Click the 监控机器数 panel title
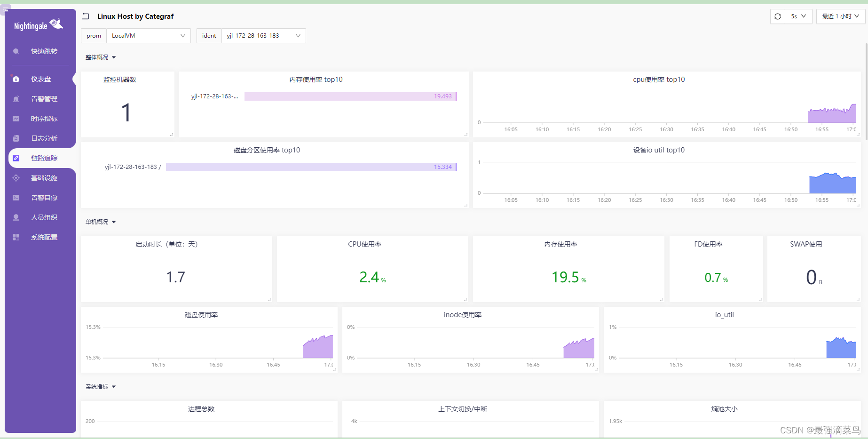Screen dimensions: 868x439 (x=120, y=80)
